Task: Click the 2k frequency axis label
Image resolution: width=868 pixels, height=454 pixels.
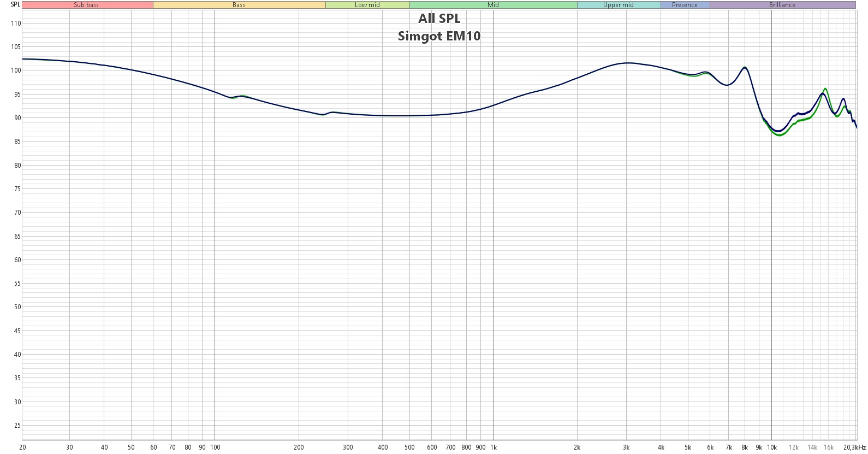Action: coord(577,447)
